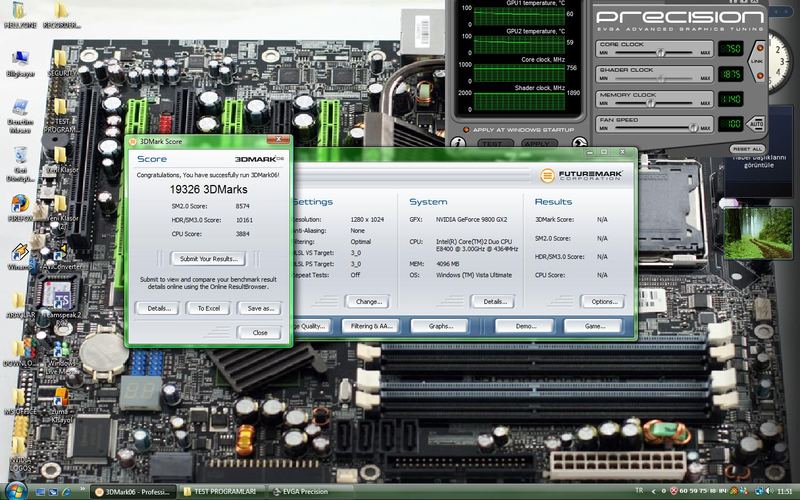The image size is (800, 500).
Task: Toggle Auto fan speed control
Action: 756,124
